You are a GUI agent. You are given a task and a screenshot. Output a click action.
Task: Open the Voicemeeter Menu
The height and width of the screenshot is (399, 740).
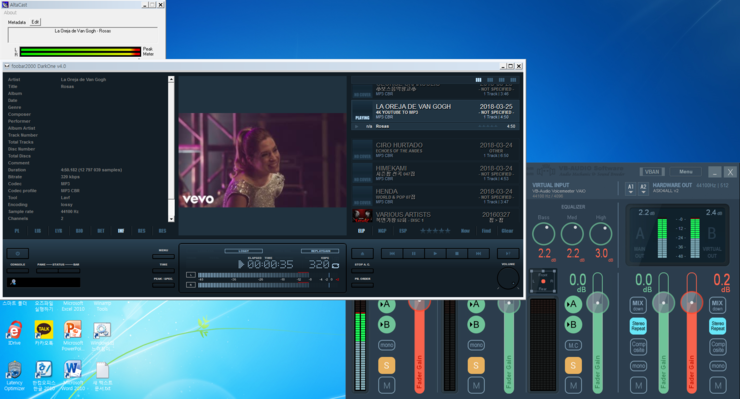[x=686, y=172]
